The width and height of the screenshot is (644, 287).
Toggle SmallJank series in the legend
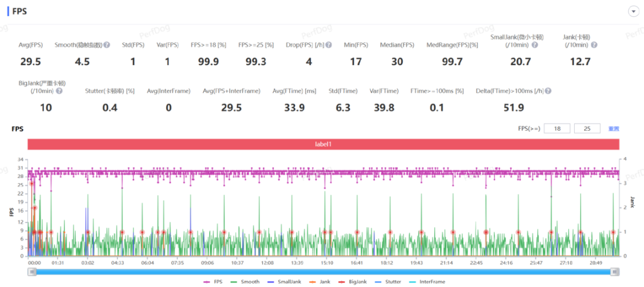click(x=284, y=282)
